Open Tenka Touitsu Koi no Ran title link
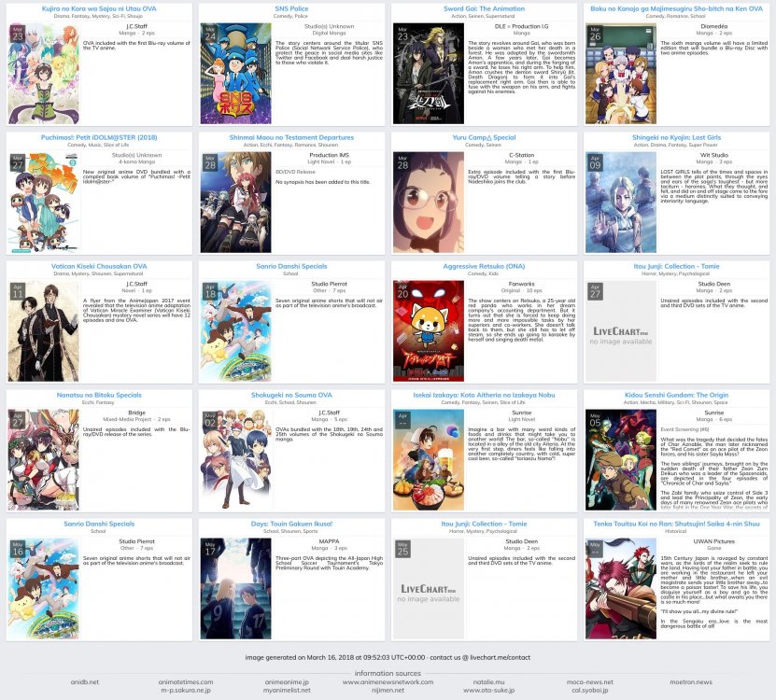 (x=676, y=524)
